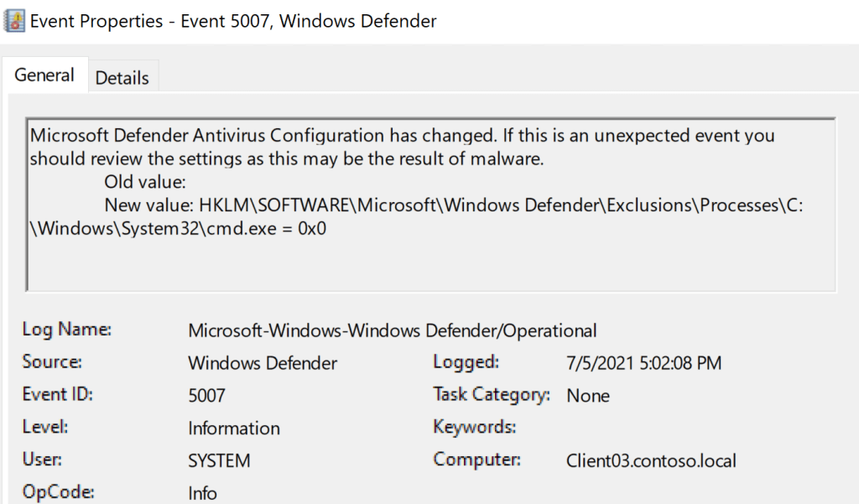859x504 pixels.
Task: Click the Log Name value text
Action: 392,330
